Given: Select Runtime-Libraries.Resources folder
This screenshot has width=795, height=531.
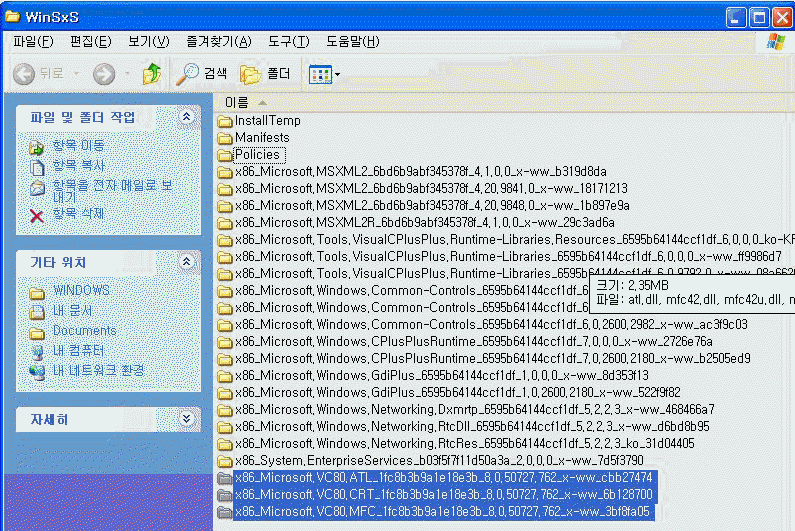Looking at the screenshot, I should (515, 239).
